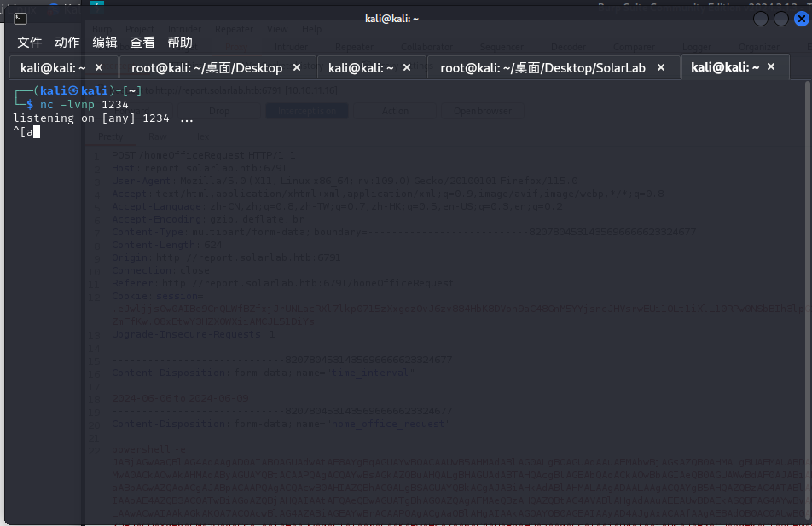Minimize the terminal window
This screenshot has height=526, width=812.
[x=760, y=19]
